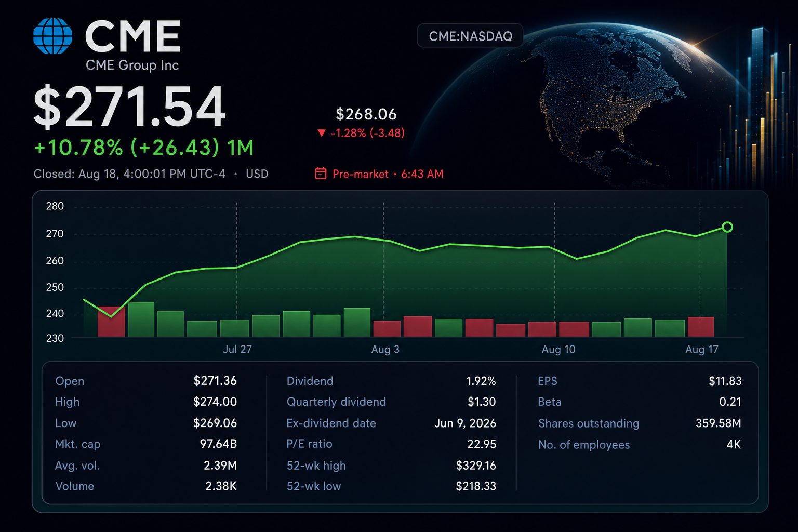Select the "$218.33" 52-week low value

pyautogui.click(x=476, y=486)
